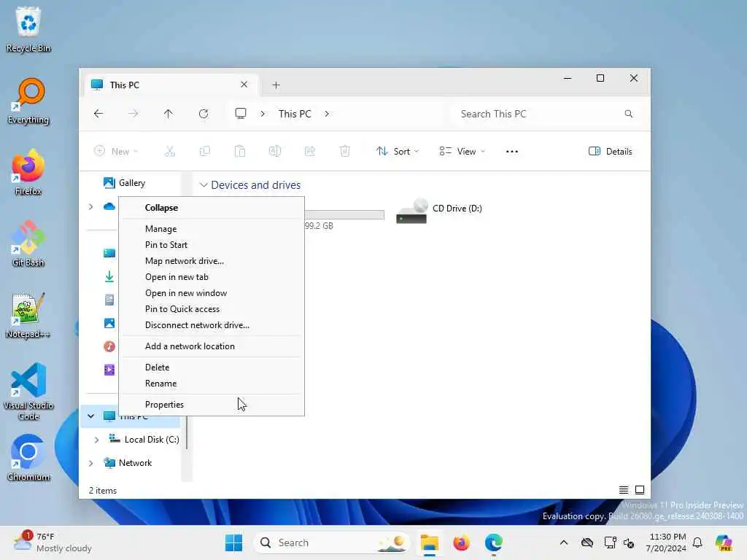Click the forward navigation arrow
This screenshot has height=560, width=747.
pyautogui.click(x=133, y=114)
